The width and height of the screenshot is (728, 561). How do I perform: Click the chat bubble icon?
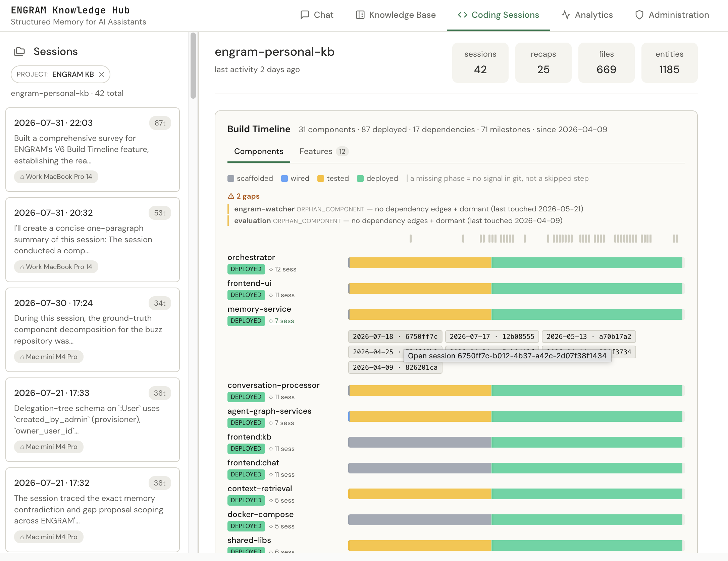[305, 15]
